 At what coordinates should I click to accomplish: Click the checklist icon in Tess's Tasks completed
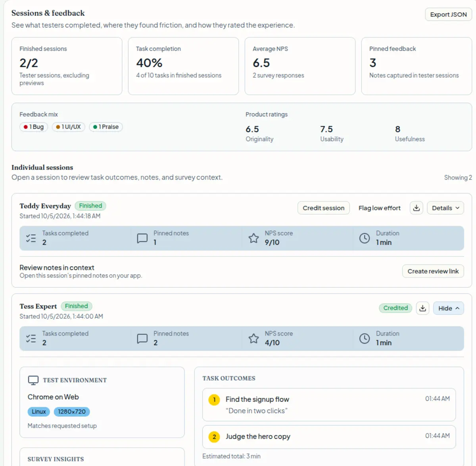[x=31, y=338]
